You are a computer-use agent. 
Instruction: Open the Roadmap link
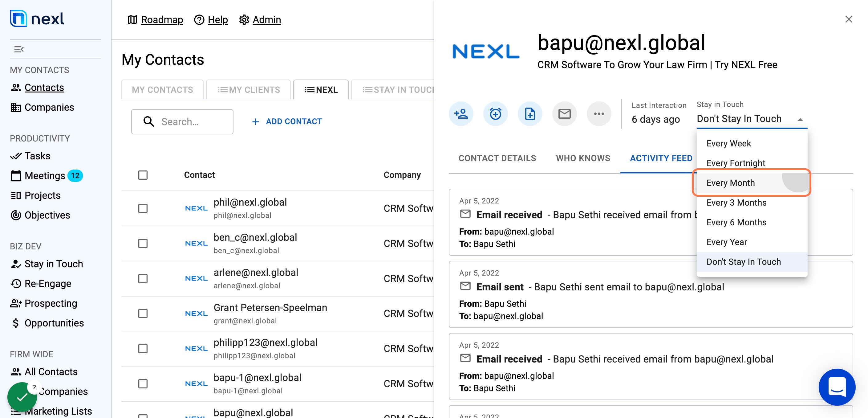coord(155,20)
